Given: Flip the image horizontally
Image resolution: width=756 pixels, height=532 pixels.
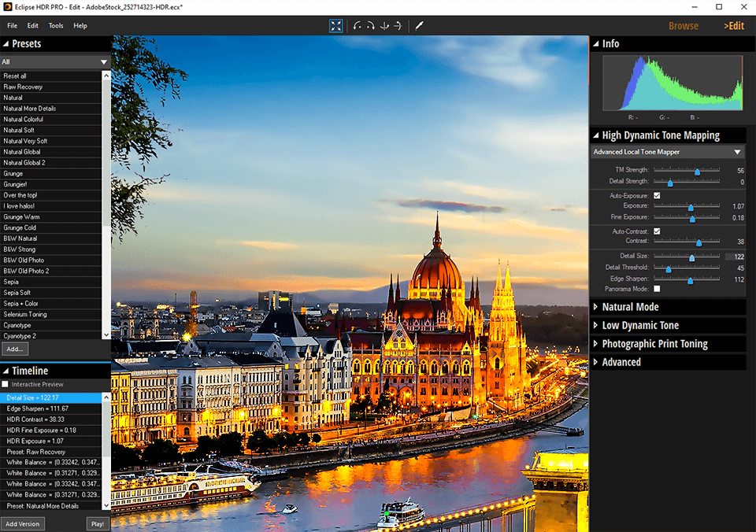Looking at the screenshot, I should 398,25.
